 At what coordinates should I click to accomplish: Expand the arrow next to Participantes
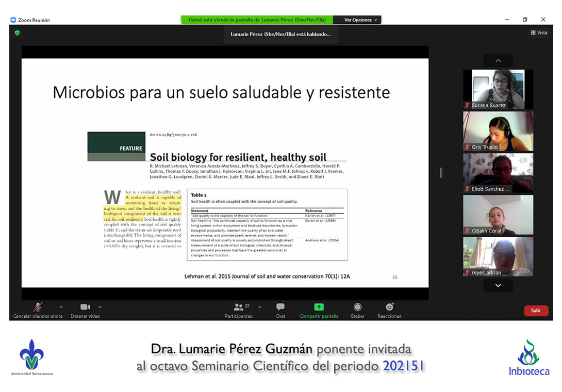[259, 306]
